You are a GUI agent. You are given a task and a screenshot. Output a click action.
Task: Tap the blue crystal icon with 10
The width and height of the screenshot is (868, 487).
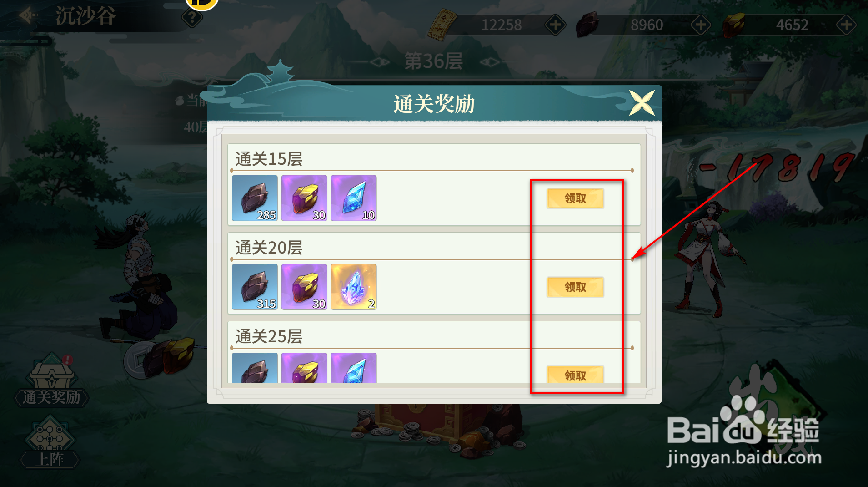pyautogui.click(x=354, y=198)
